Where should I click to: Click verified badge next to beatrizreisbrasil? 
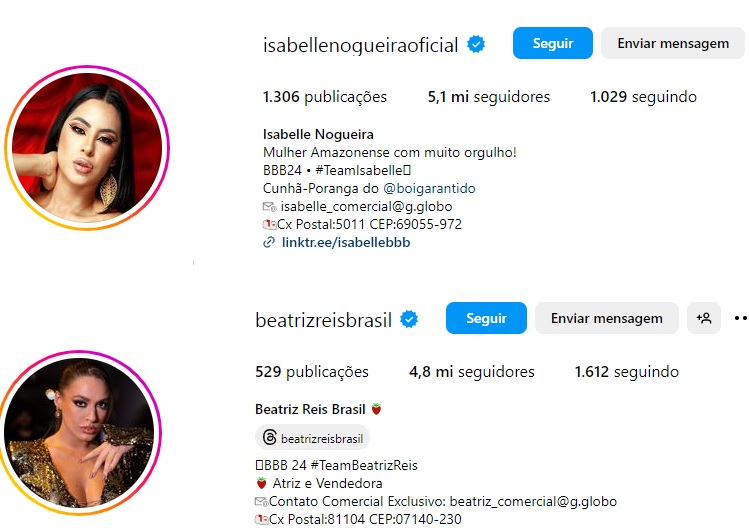[409, 319]
